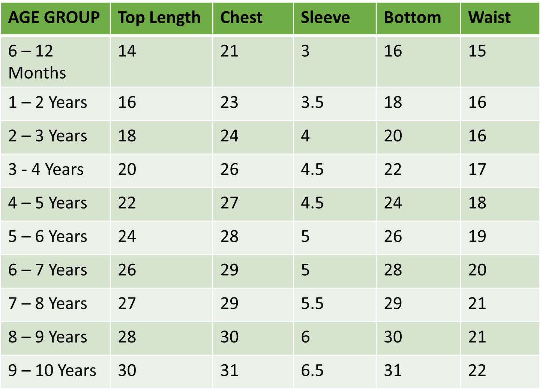Click Waist value 19 for 5 – 6 Years

coord(477,237)
